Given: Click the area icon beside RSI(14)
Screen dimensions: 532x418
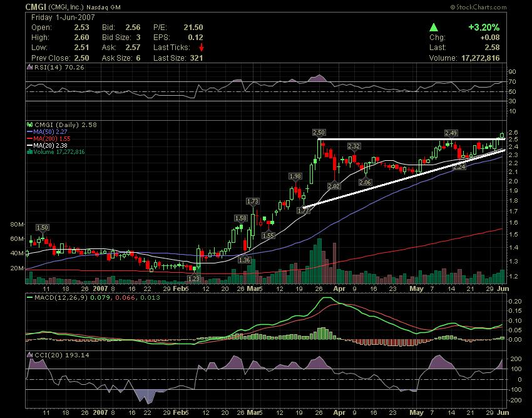Looking at the screenshot, I should (x=30, y=67).
